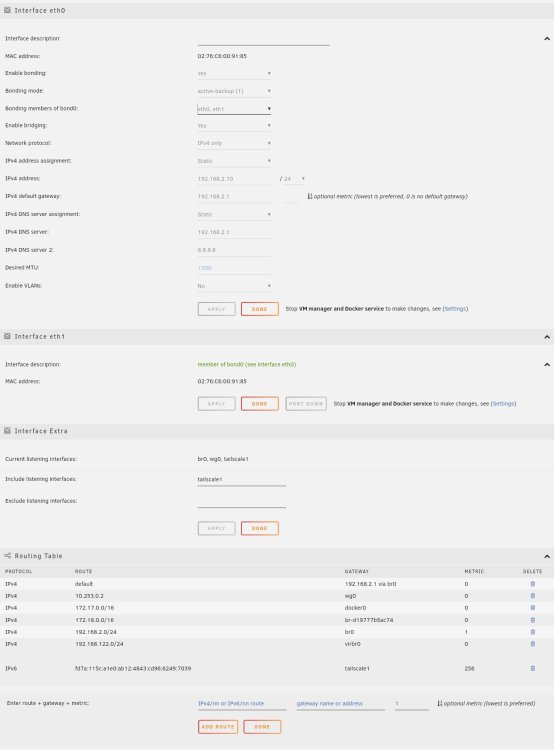Click the Desired MTU field
This screenshot has width=554, height=750.
pos(234,268)
